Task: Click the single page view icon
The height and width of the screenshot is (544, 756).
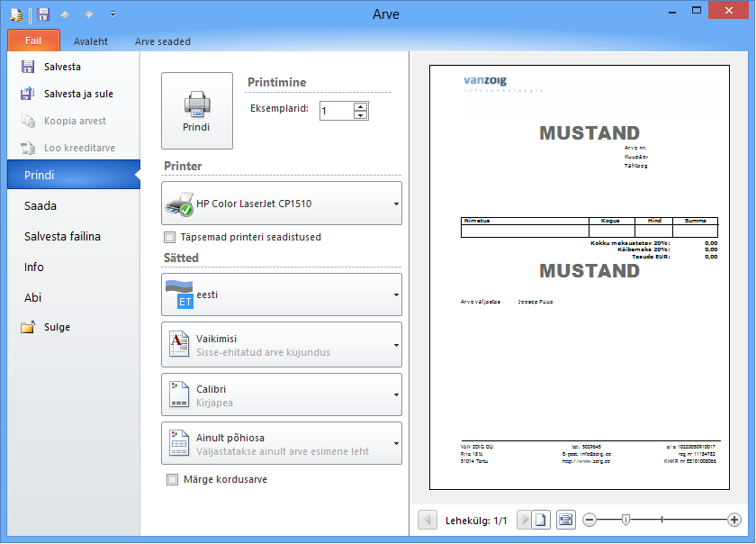Action: pyautogui.click(x=541, y=520)
